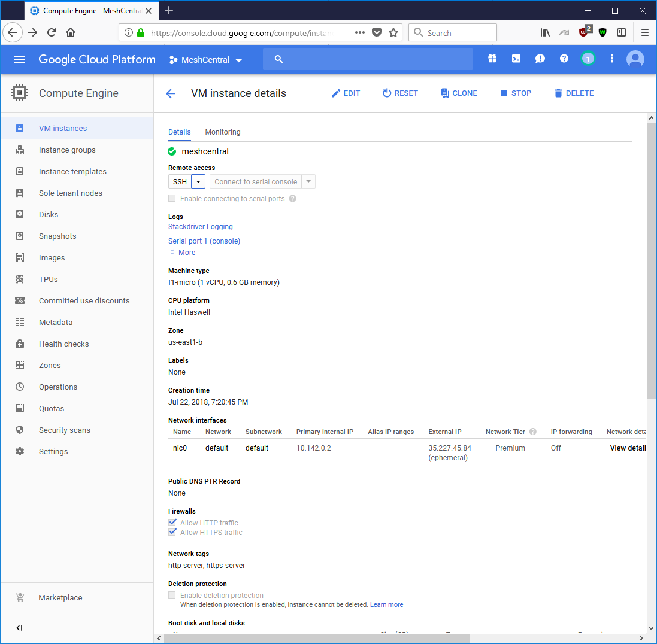This screenshot has height=644, width=657.
Task: Click the DELETE button
Action: click(574, 93)
